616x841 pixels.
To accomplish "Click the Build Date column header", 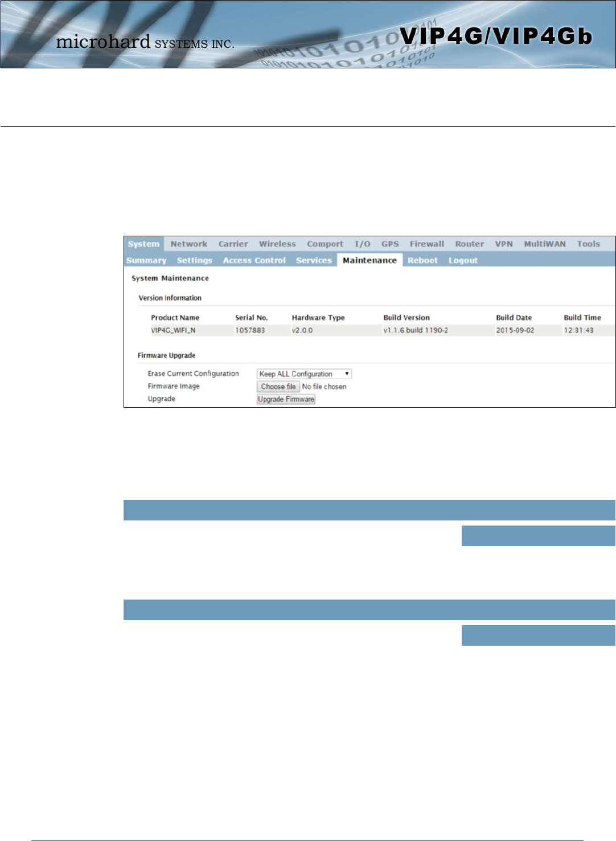I will click(514, 318).
